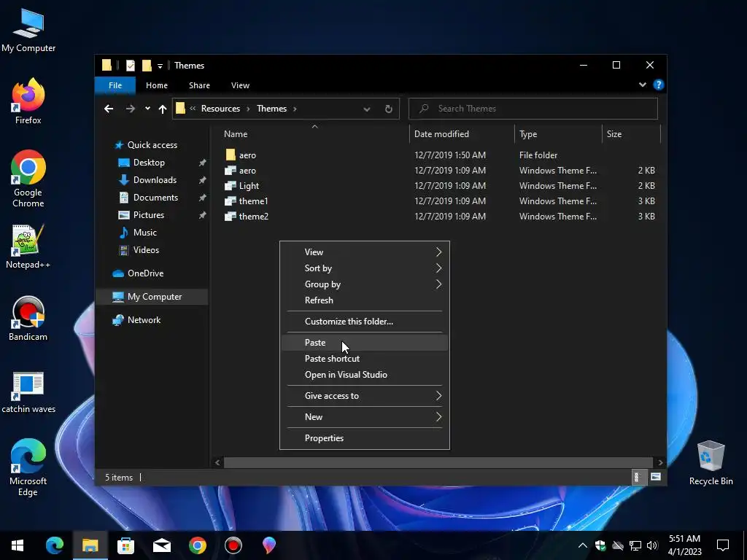The width and height of the screenshot is (747, 560).
Task: Select Downloads in Quick access
Action: 155,180
